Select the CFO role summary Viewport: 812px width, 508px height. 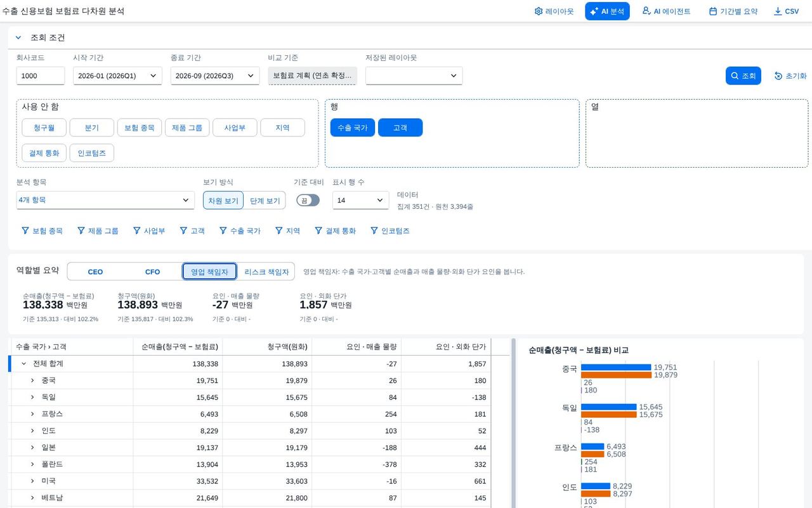pos(153,272)
